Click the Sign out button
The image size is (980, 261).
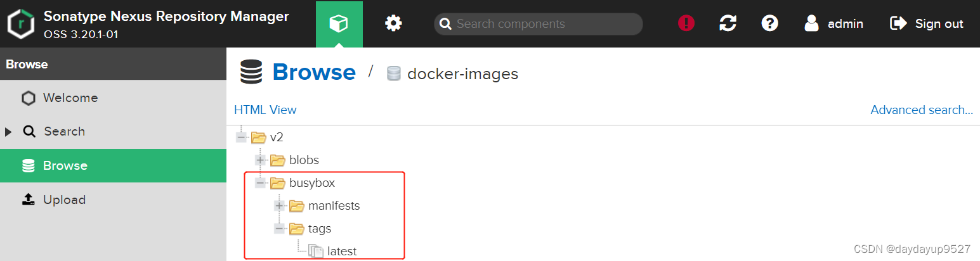coord(927,24)
